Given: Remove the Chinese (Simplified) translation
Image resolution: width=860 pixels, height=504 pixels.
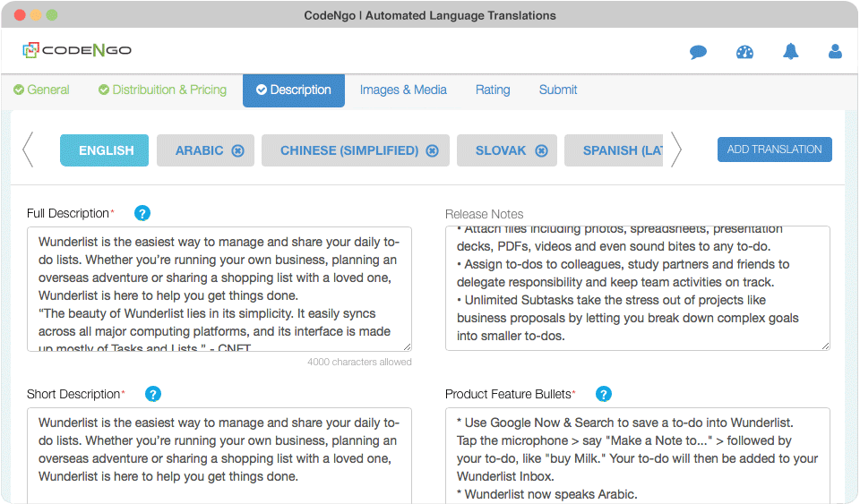Looking at the screenshot, I should [x=432, y=150].
